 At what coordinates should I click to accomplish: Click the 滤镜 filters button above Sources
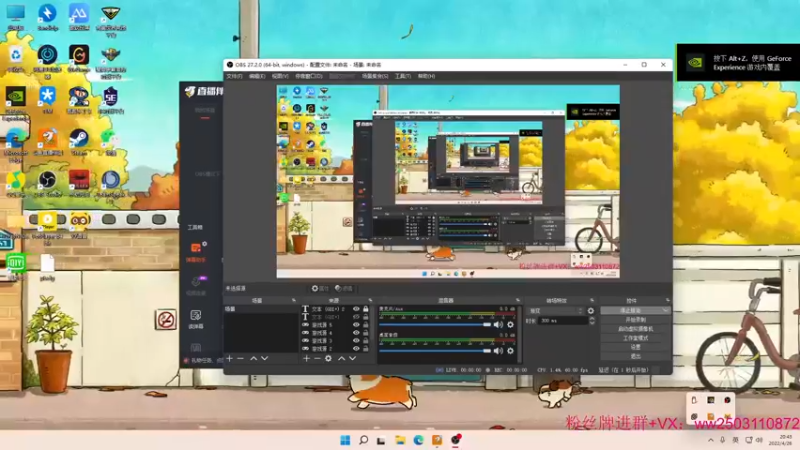[344, 289]
